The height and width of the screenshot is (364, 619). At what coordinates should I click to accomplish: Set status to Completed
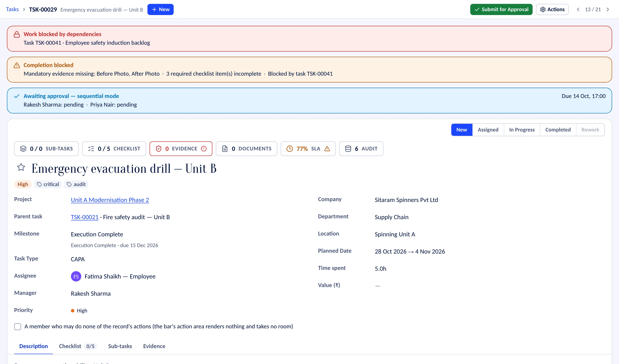click(x=558, y=130)
